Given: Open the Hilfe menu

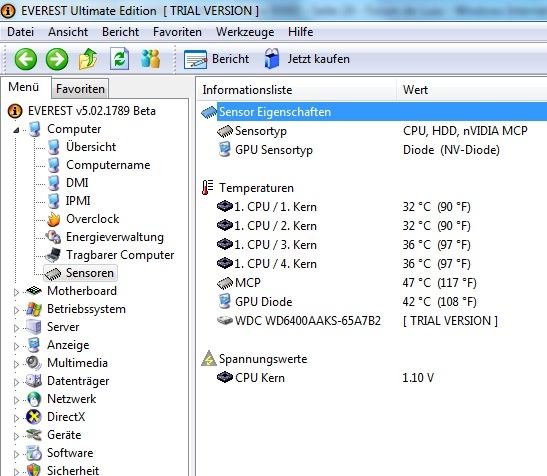Looking at the screenshot, I should 300,32.
